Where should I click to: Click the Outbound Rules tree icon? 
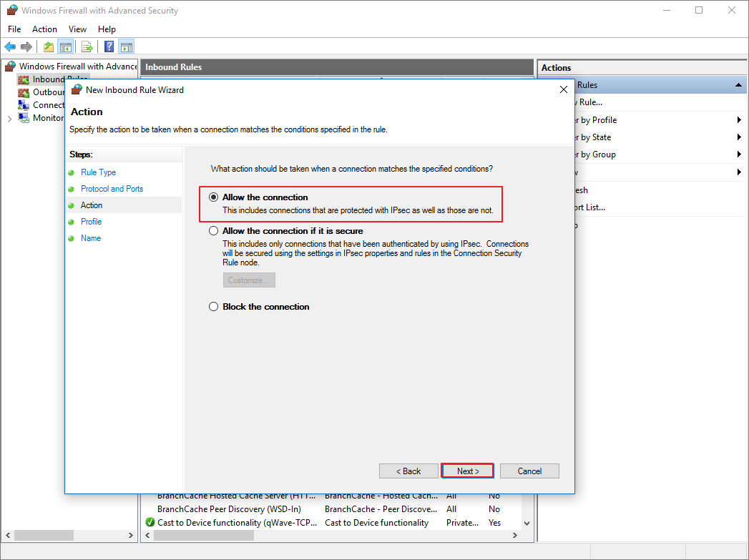pos(24,92)
